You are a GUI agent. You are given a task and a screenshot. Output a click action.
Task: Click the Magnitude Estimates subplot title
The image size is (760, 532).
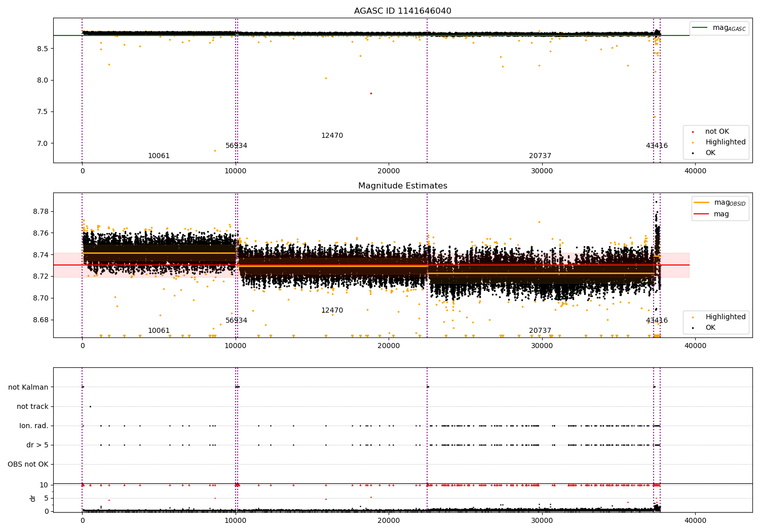(x=402, y=186)
